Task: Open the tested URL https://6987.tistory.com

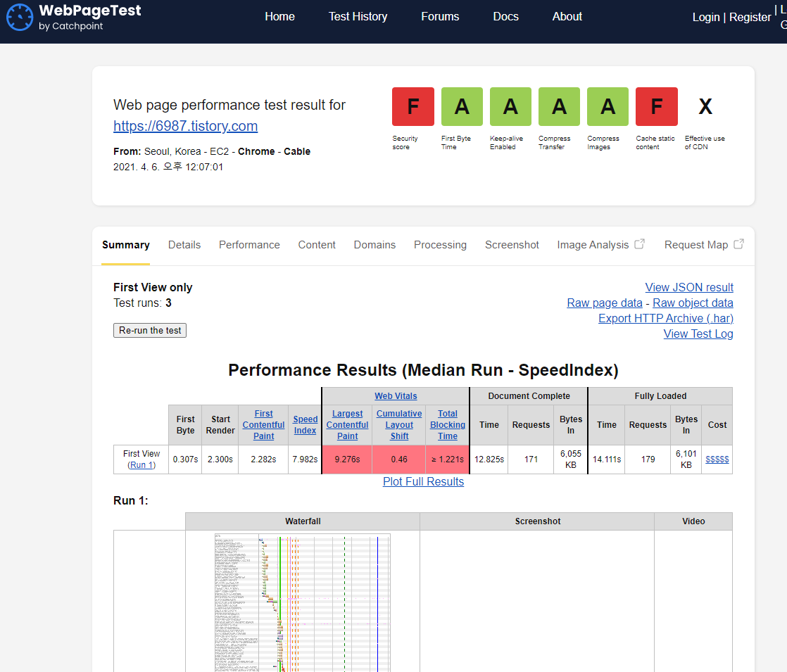Action: [x=186, y=126]
